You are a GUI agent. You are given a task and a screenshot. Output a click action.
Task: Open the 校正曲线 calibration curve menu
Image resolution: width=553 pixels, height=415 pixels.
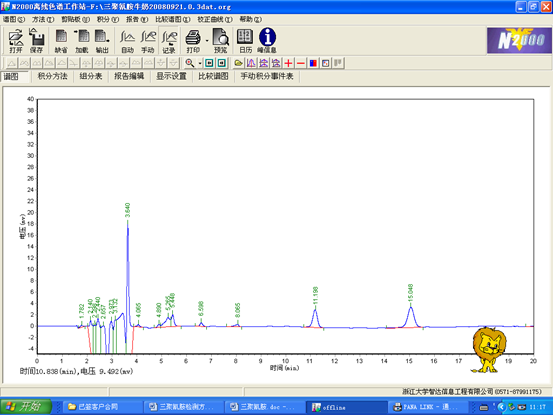(215, 19)
